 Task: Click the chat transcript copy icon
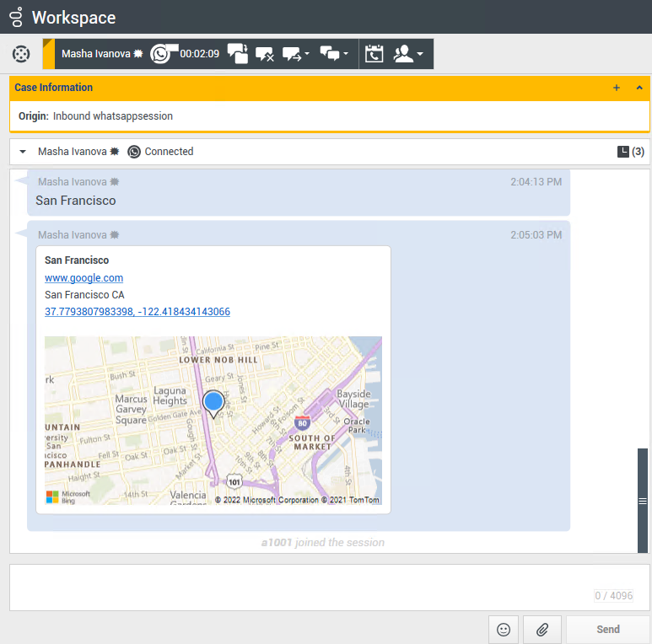pos(238,54)
